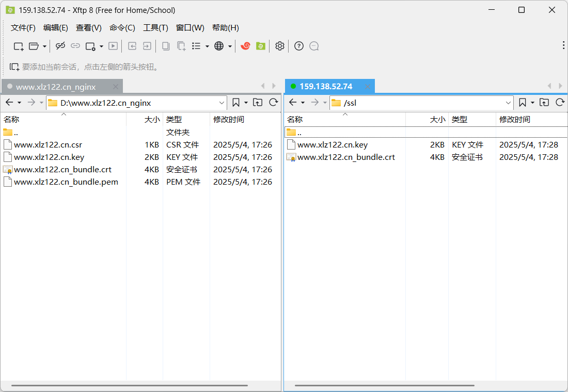Open the remote bookmark dropdown arrow
The width and height of the screenshot is (568, 392).
[x=532, y=103]
